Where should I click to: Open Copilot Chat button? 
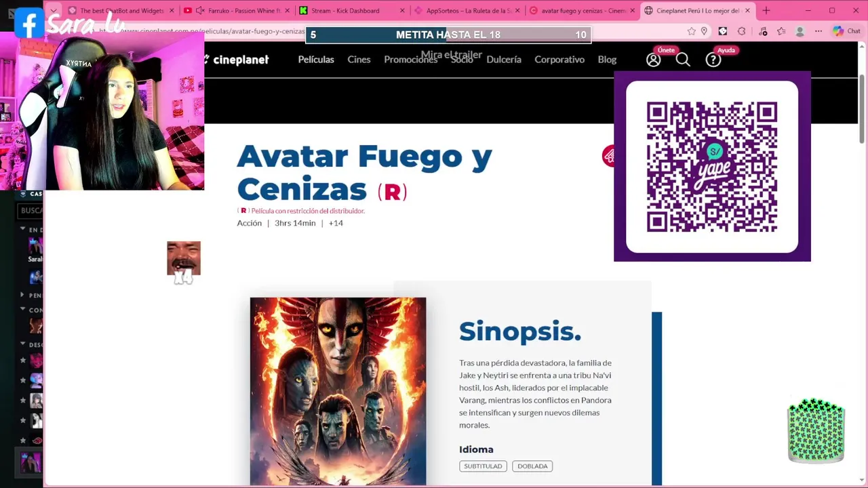pos(846,31)
